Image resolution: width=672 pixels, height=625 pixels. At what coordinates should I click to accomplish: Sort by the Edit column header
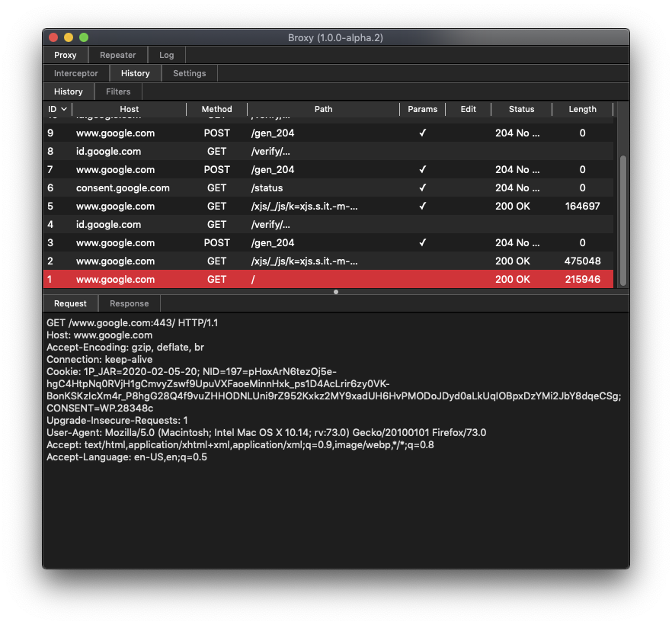click(469, 109)
